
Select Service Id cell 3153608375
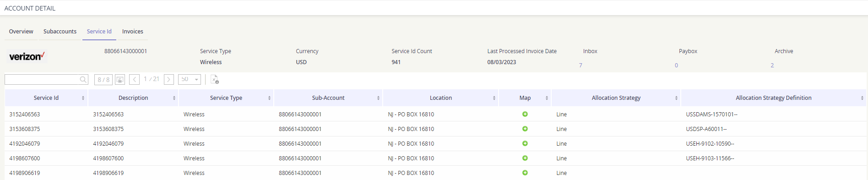click(x=25, y=129)
